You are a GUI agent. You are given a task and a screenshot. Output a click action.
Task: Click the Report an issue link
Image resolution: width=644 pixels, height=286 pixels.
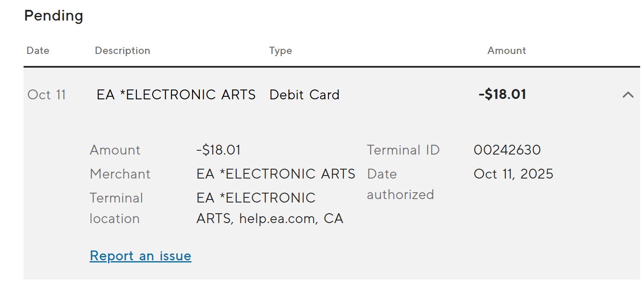pos(140,256)
